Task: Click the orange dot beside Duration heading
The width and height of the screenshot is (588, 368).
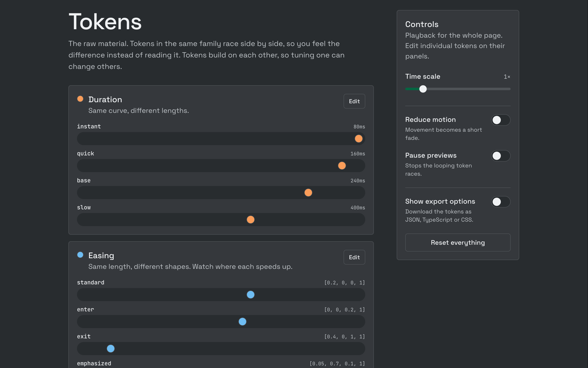Action: tap(80, 99)
